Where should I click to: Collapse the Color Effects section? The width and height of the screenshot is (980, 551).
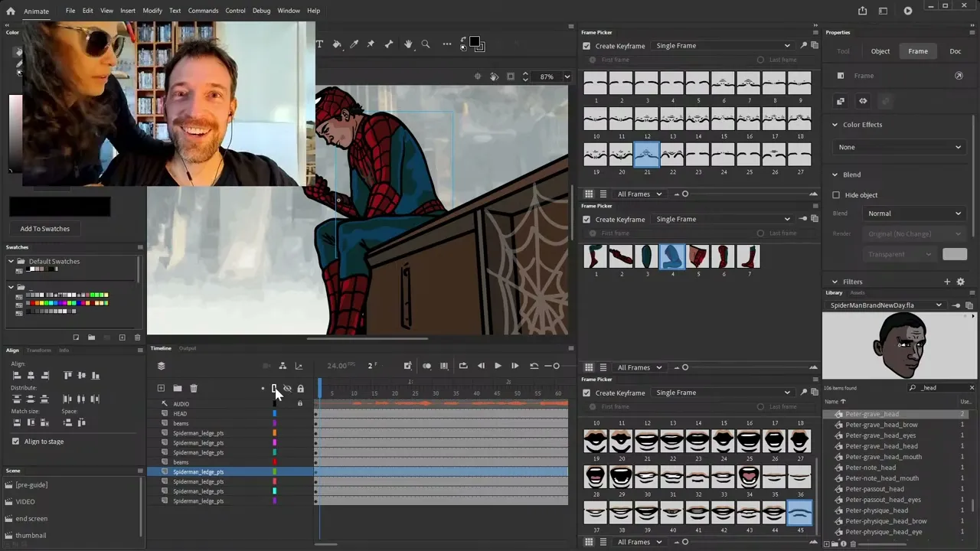pyautogui.click(x=835, y=125)
